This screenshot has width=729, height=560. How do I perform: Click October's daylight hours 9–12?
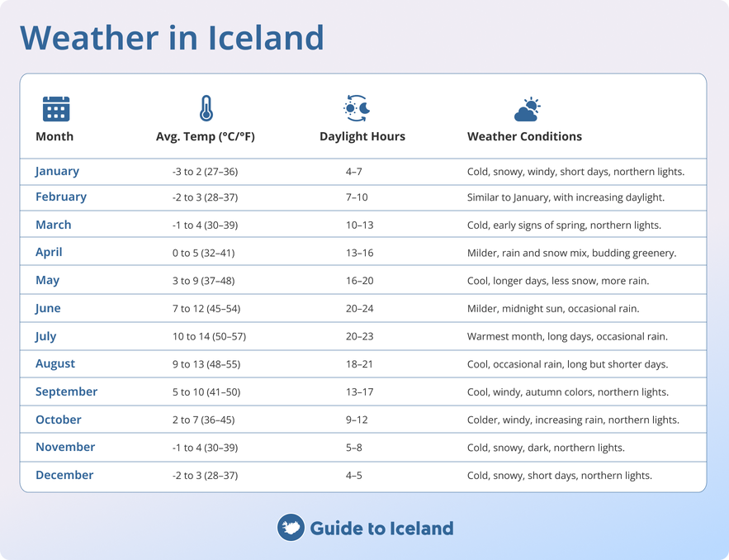[x=357, y=420]
